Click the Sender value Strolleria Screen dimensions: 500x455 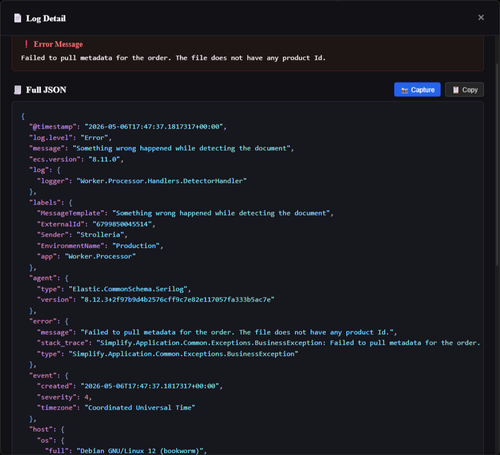click(x=102, y=235)
